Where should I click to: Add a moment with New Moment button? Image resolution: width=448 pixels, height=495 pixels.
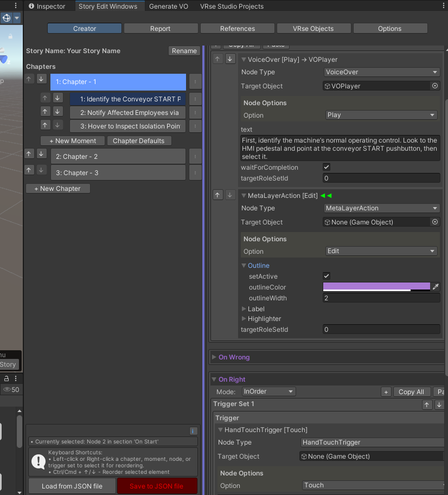(73, 141)
